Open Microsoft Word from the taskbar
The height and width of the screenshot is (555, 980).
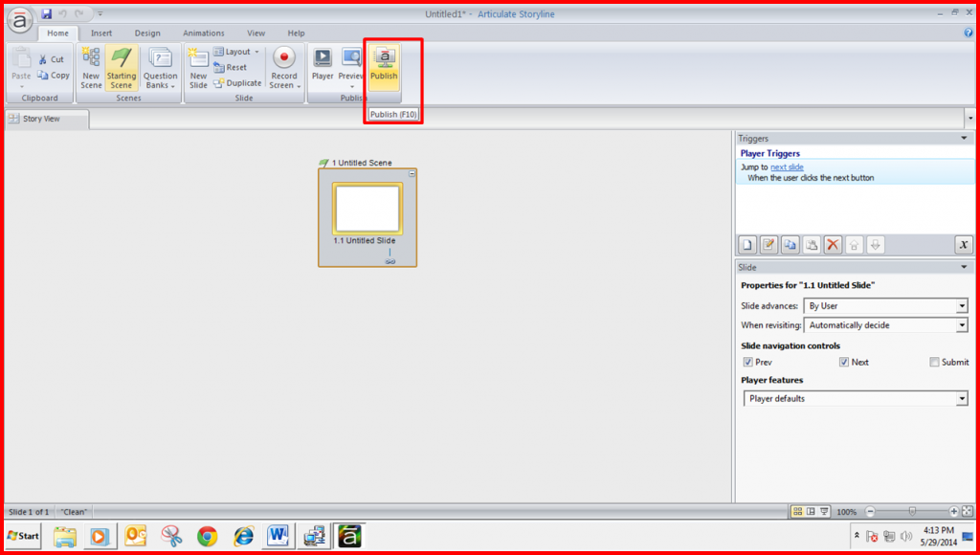pos(278,536)
